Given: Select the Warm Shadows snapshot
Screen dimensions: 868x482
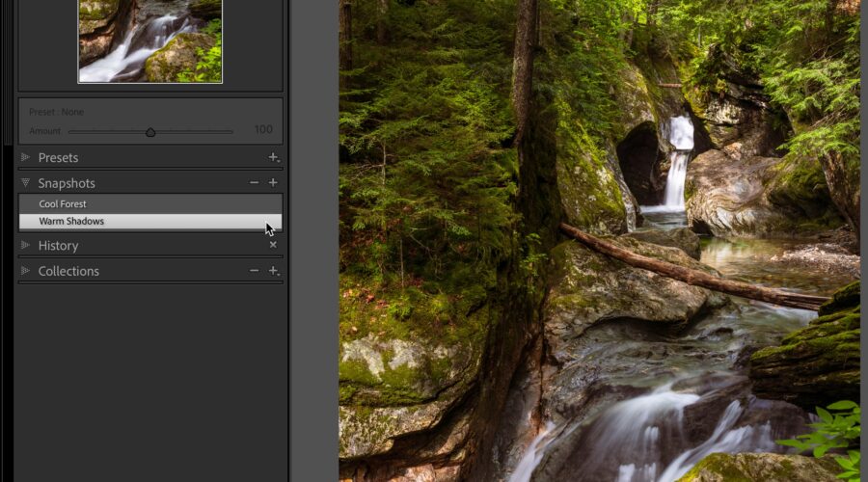Looking at the screenshot, I should click(71, 221).
